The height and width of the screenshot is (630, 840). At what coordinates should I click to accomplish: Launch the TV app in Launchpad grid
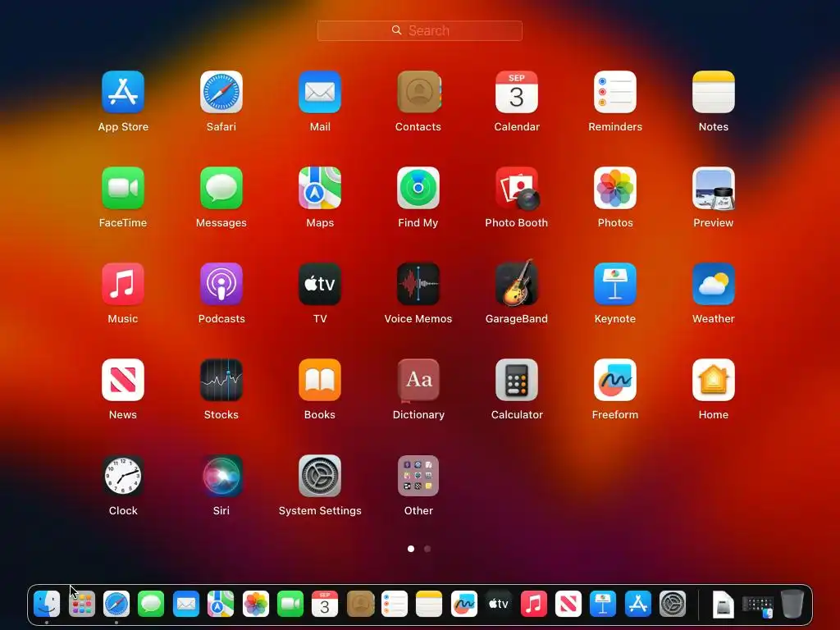320,284
